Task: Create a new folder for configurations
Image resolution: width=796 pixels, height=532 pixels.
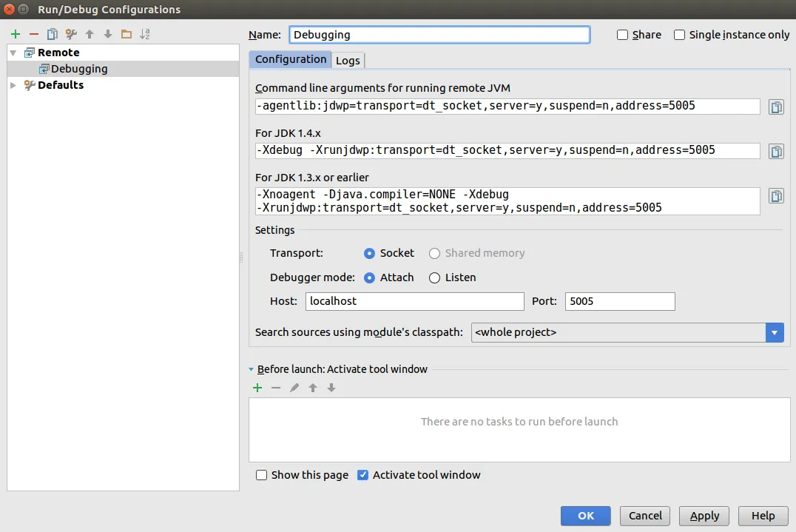Action: point(127,34)
